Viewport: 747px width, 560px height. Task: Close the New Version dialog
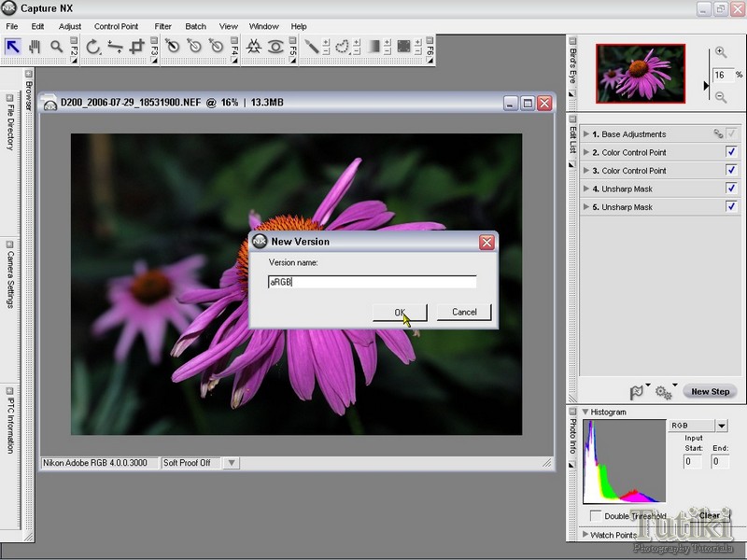pyautogui.click(x=486, y=243)
